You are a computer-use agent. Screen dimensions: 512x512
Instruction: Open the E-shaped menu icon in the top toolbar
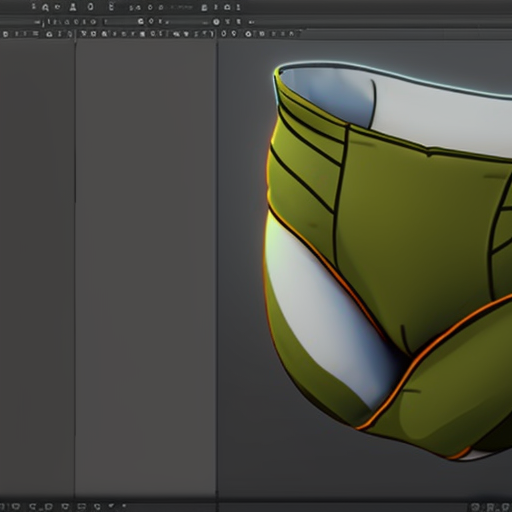coord(112,7)
